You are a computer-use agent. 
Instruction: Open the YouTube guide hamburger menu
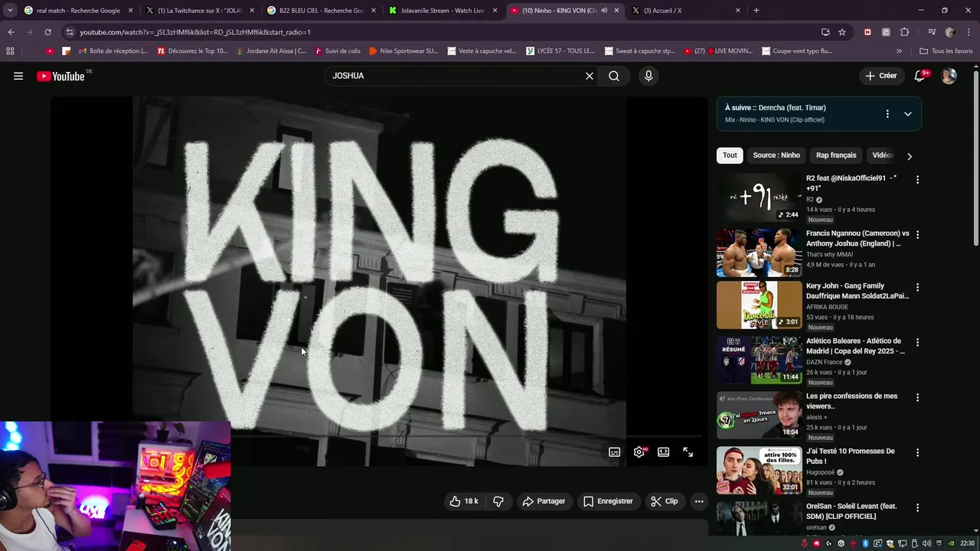click(18, 76)
